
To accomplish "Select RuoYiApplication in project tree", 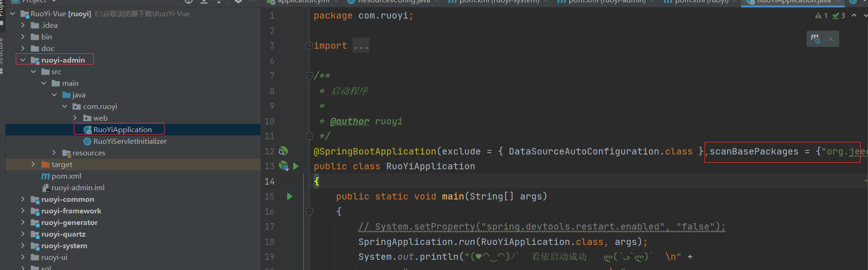I will [x=133, y=130].
